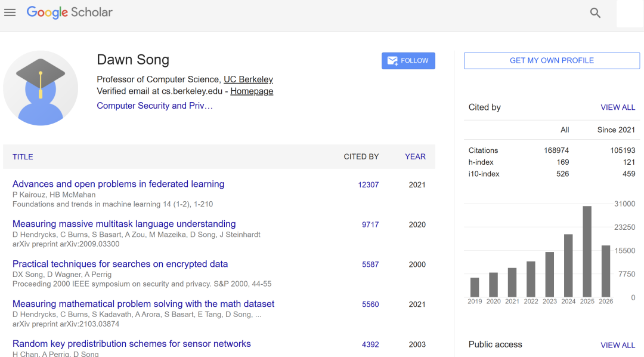Open the search magnifier icon
Image resolution: width=644 pixels, height=357 pixels.
(x=595, y=13)
